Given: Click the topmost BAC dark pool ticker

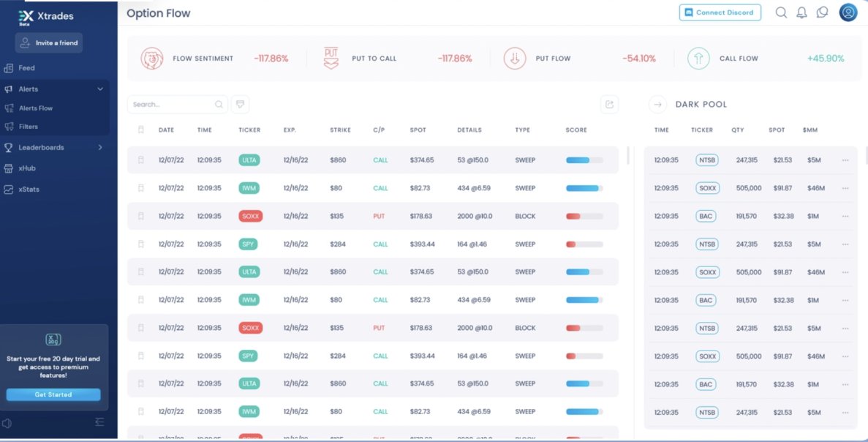Looking at the screenshot, I should [705, 216].
